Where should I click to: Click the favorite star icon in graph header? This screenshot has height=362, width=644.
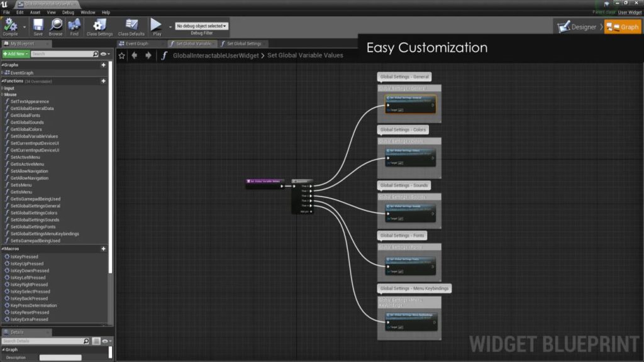(x=122, y=55)
